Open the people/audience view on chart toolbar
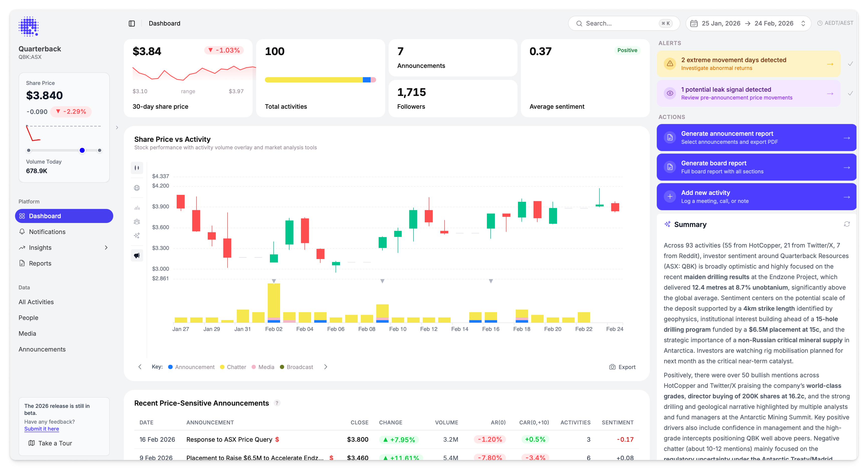The image size is (868, 470). click(x=137, y=221)
